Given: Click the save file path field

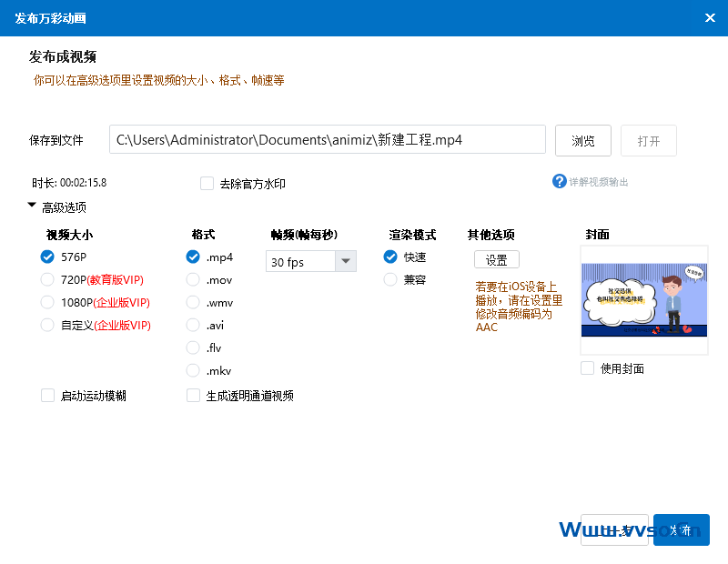Looking at the screenshot, I should [x=327, y=141].
